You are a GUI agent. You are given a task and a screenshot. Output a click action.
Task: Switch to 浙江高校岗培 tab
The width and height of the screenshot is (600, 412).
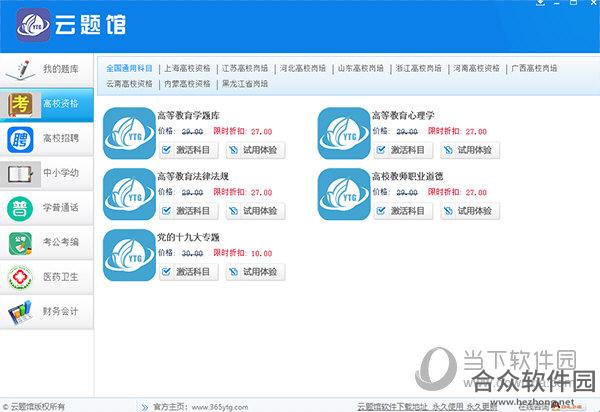(418, 68)
